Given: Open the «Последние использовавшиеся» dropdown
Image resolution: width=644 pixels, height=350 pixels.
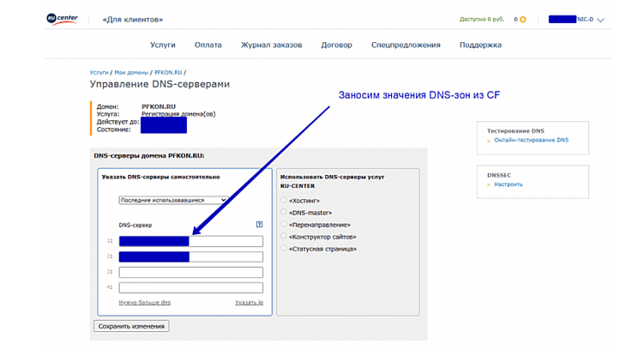Looking at the screenshot, I should click(173, 200).
